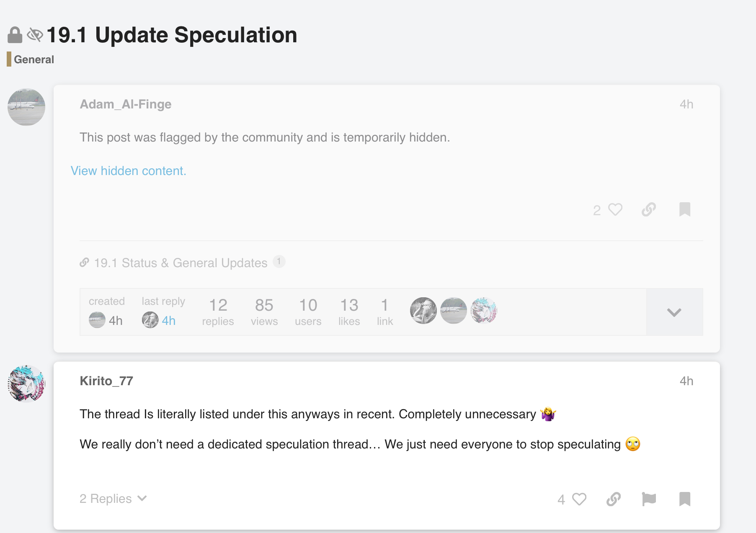Click the Kirito_77 username
This screenshot has width=756, height=533.
click(x=106, y=381)
